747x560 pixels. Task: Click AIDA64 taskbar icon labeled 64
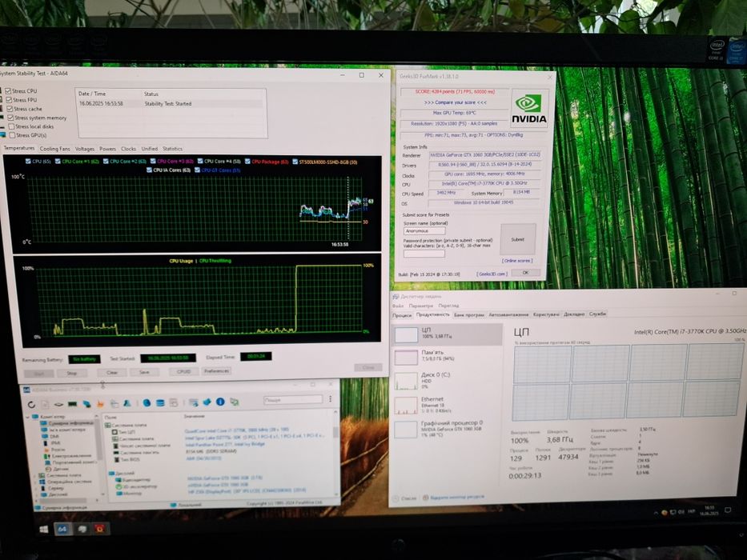click(x=62, y=529)
